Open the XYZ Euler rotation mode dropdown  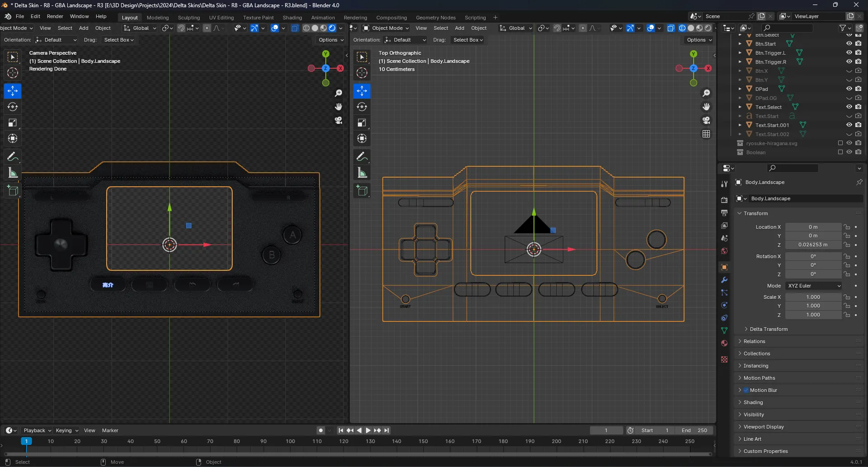pyautogui.click(x=813, y=286)
